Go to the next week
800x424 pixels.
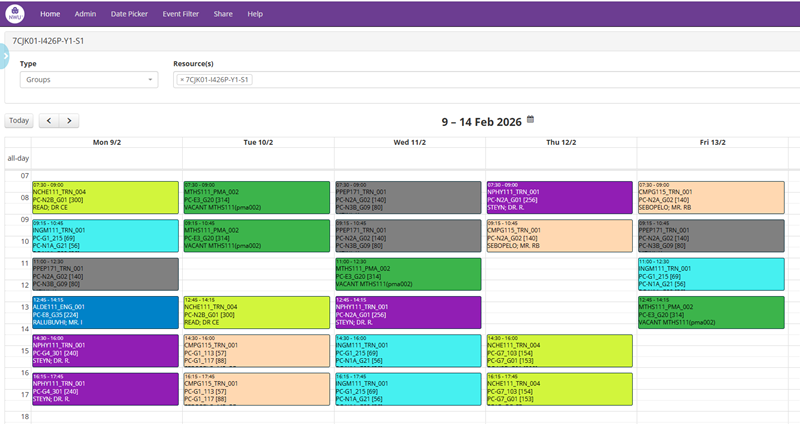point(69,121)
